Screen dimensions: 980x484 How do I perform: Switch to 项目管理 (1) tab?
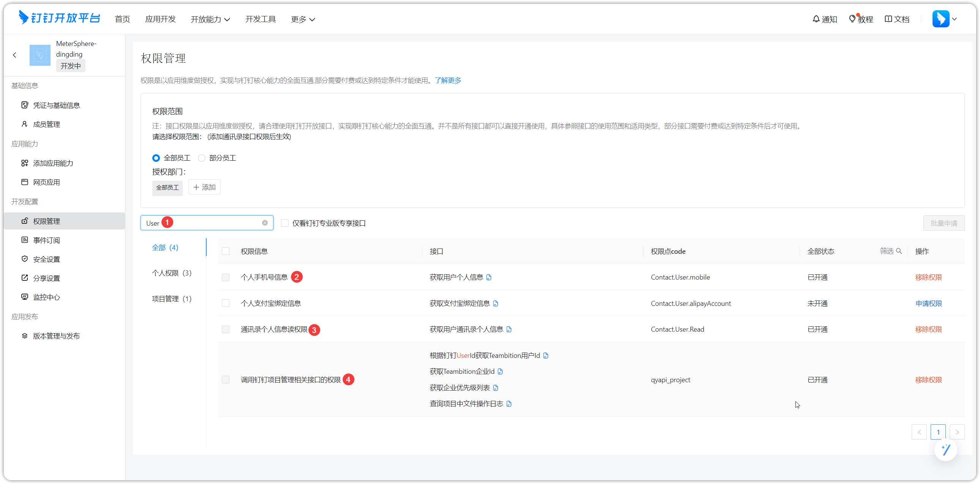[x=172, y=299]
